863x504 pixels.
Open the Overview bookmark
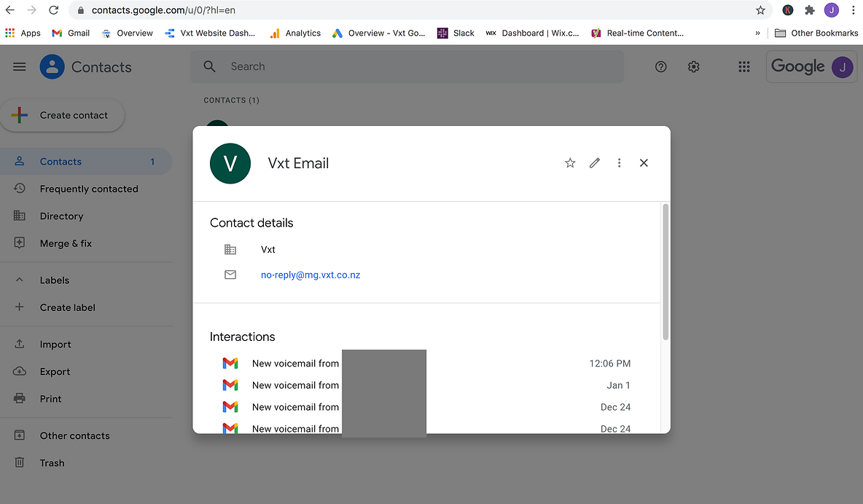[x=127, y=33]
